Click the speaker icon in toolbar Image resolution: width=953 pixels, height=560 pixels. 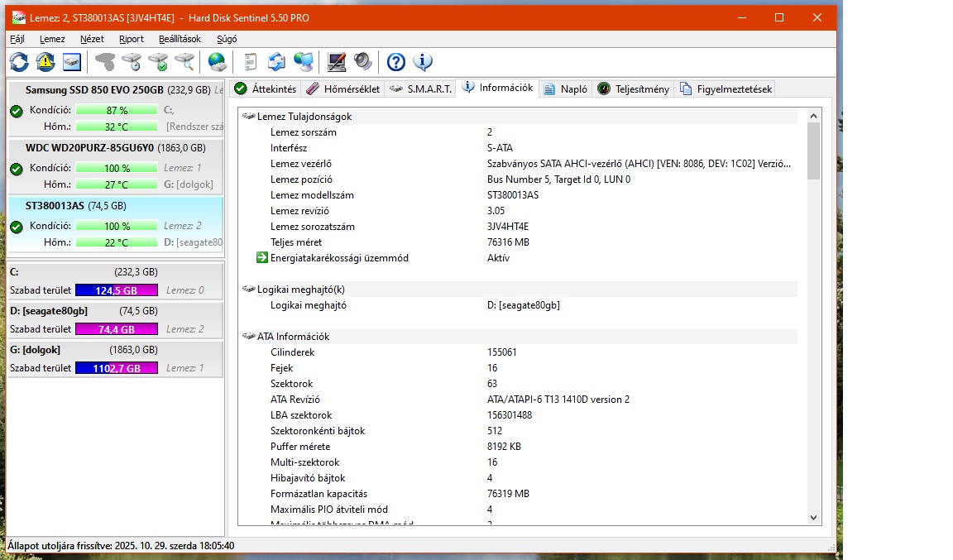pos(362,62)
